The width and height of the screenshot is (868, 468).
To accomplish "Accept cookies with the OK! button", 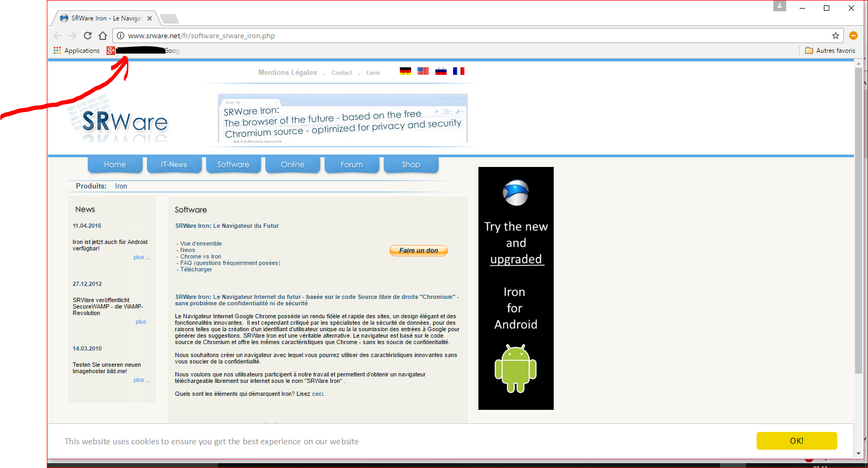I will (797, 441).
